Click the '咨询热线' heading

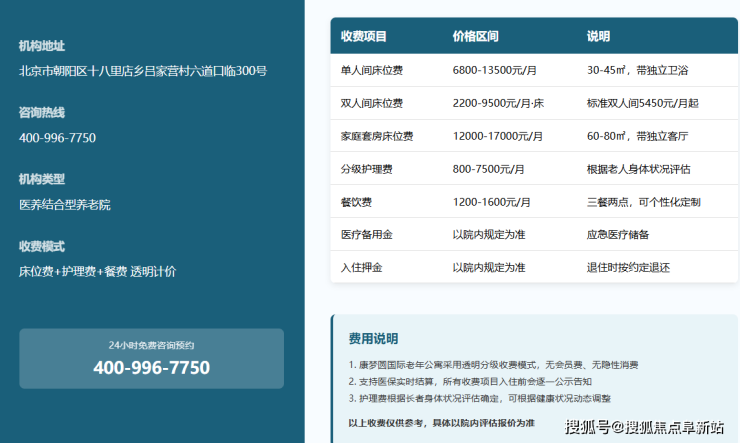(42, 113)
